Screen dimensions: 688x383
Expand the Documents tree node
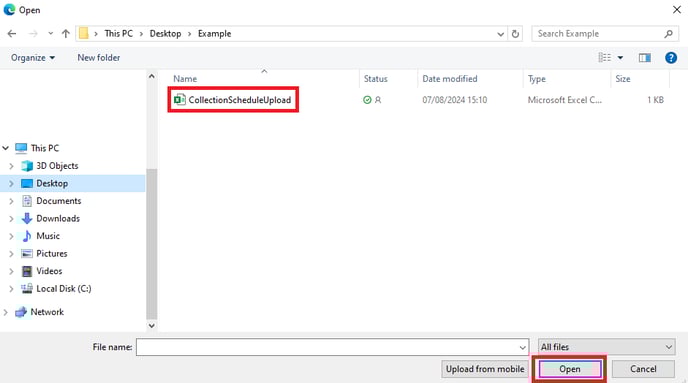point(12,201)
